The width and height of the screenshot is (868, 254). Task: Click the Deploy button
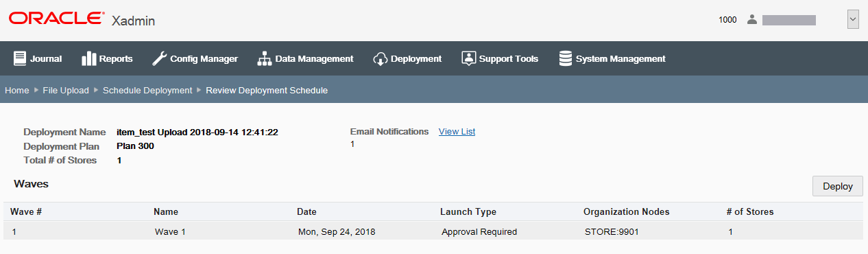pyautogui.click(x=838, y=186)
